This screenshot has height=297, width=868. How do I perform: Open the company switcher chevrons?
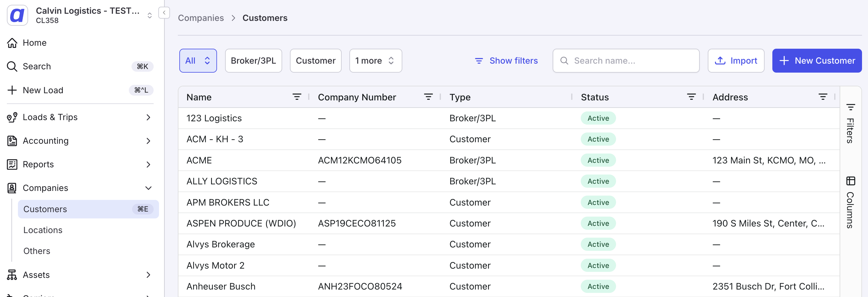150,16
